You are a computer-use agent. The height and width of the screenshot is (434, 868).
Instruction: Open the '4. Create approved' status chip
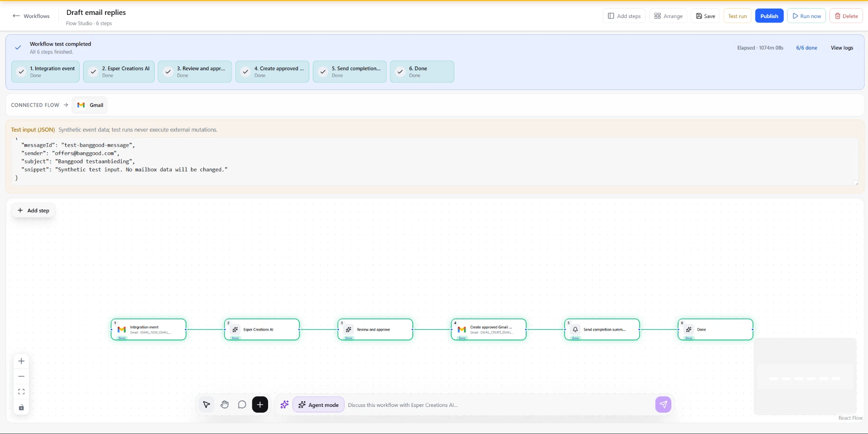(273, 72)
